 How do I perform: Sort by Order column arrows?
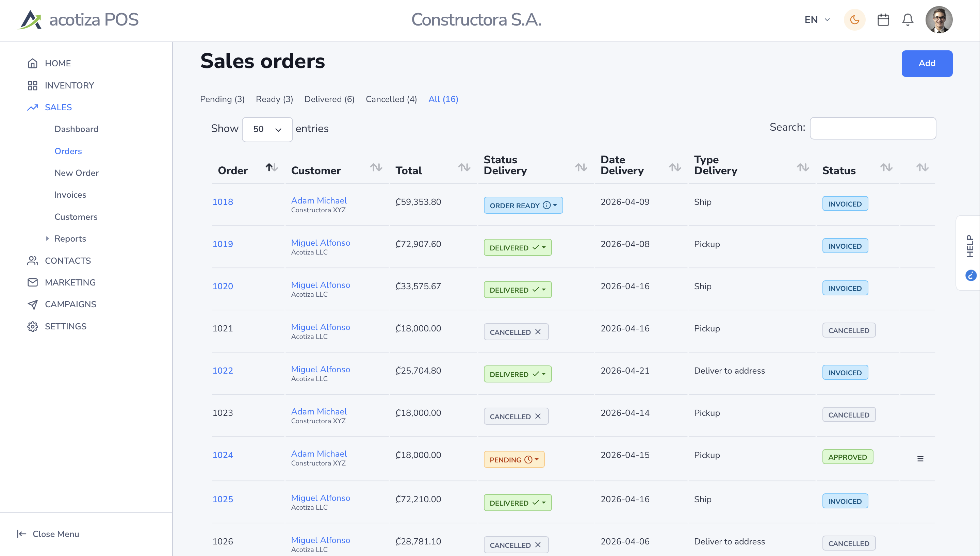pos(272,167)
